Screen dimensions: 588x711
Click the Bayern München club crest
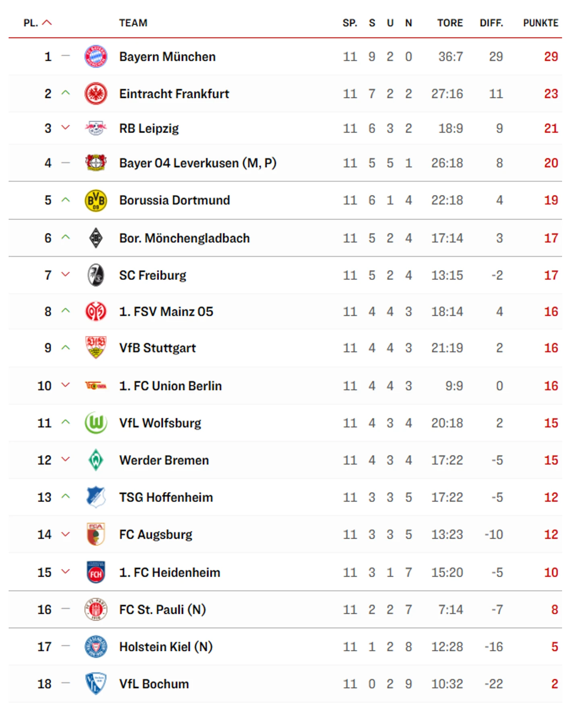(x=96, y=56)
